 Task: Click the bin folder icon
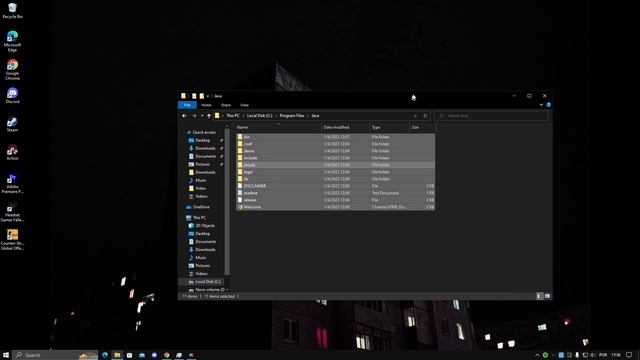tap(240, 137)
